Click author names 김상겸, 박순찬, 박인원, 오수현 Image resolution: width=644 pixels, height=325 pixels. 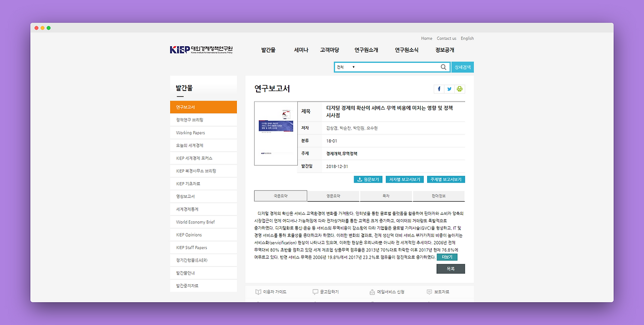click(352, 128)
